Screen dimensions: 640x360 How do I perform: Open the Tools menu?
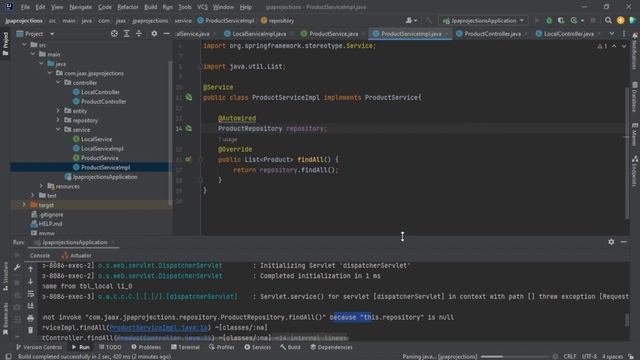tap(185, 7)
